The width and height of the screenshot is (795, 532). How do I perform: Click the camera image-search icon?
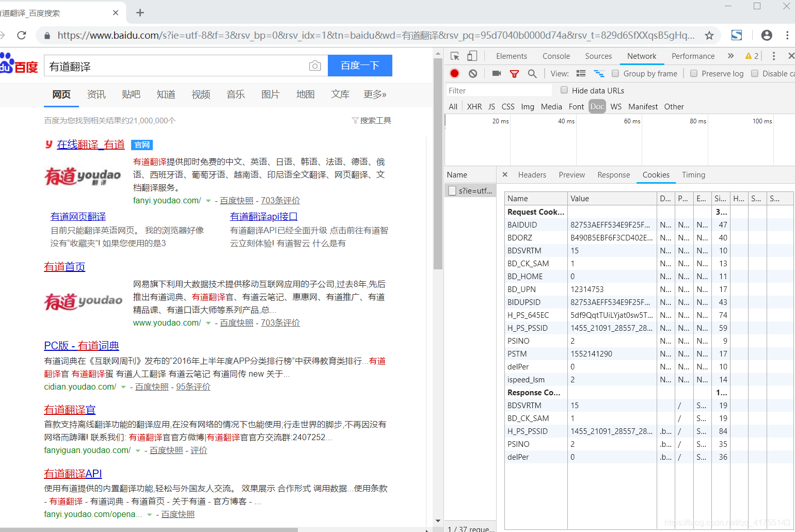point(315,66)
